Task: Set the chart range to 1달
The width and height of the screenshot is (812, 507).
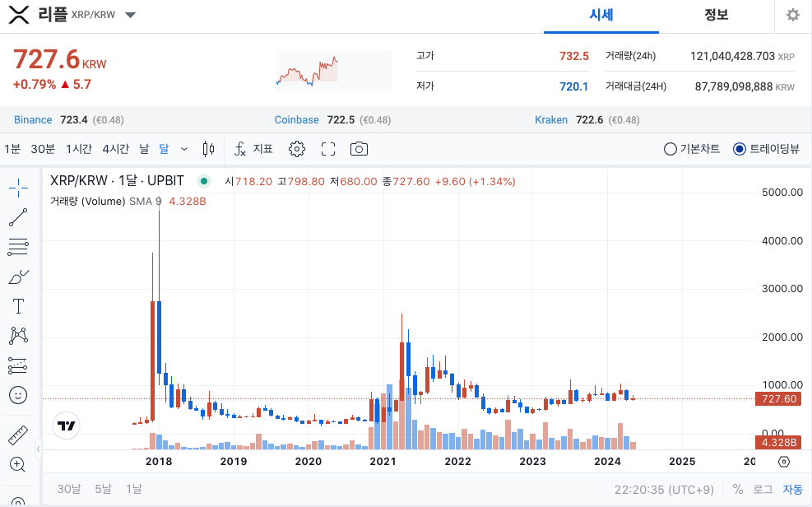Action: 133,489
